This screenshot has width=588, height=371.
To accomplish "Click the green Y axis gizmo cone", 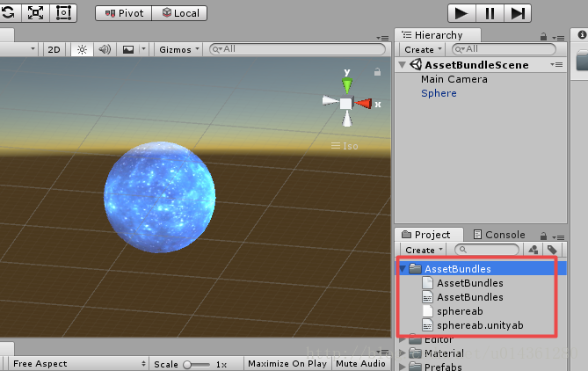I will pyautogui.click(x=347, y=85).
